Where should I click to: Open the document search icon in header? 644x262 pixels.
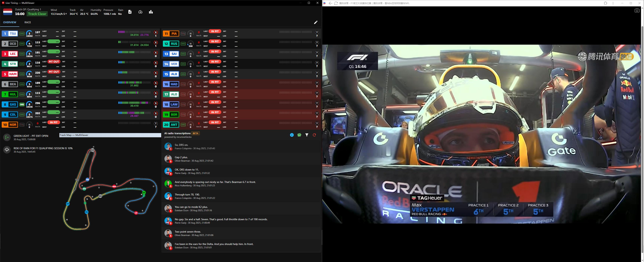130,12
